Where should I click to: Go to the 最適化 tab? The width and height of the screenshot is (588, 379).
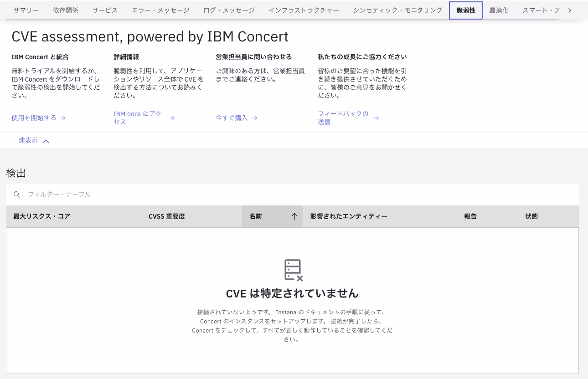click(499, 10)
